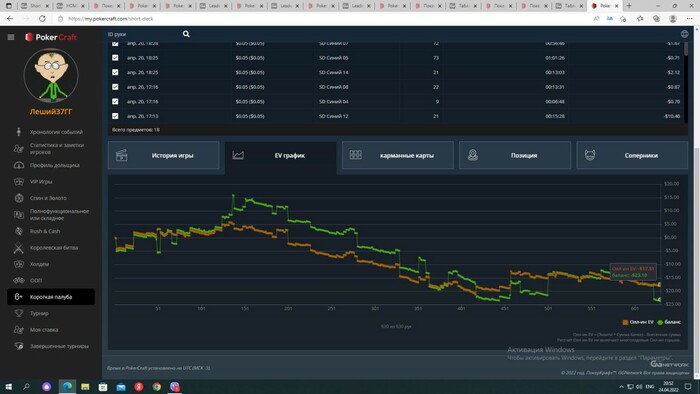
Task: Click the Полнофункциональное или складное icon
Action: click(x=19, y=215)
